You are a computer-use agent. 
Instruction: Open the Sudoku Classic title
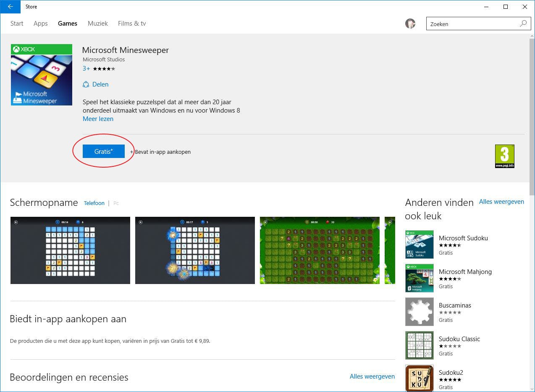point(459,339)
